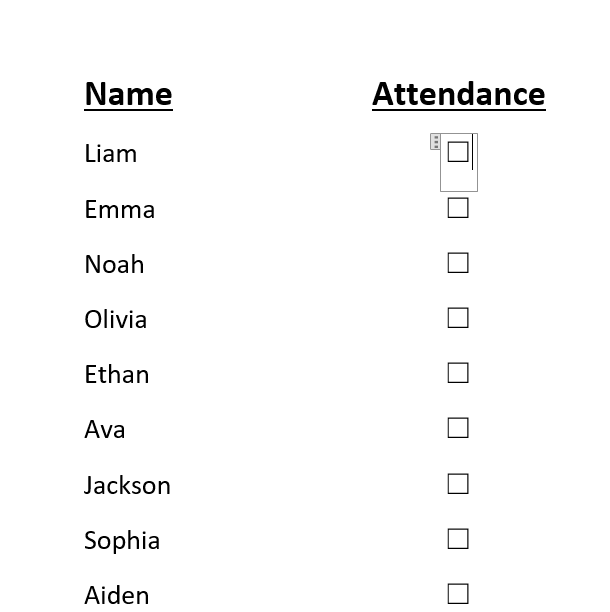Viewport: 610px width, 612px height.
Task: Click the Name heading
Action: tap(128, 94)
